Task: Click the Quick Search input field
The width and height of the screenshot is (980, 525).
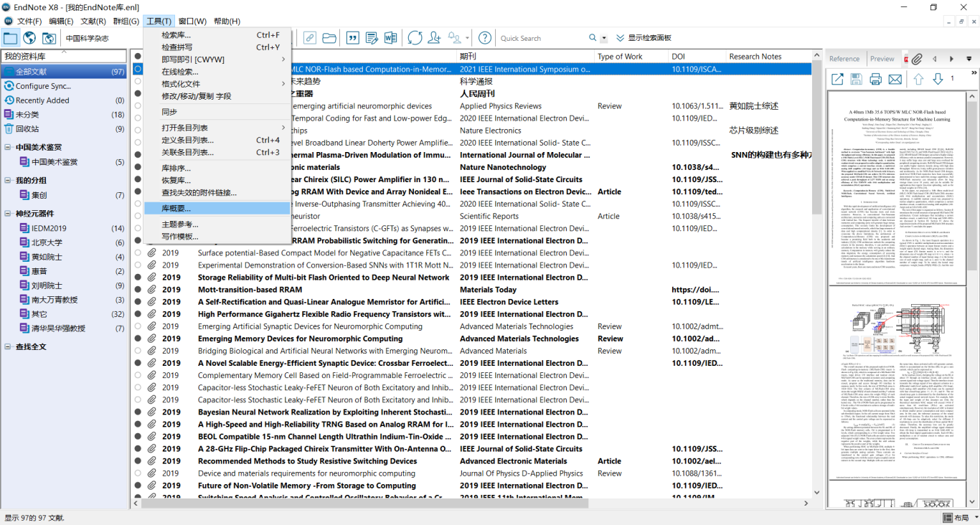Action: (542, 38)
